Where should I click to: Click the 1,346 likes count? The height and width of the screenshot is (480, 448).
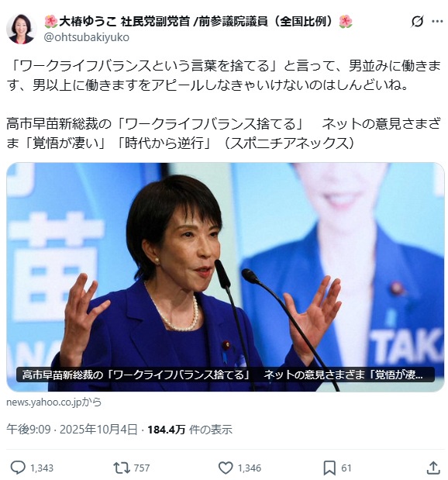click(x=250, y=468)
